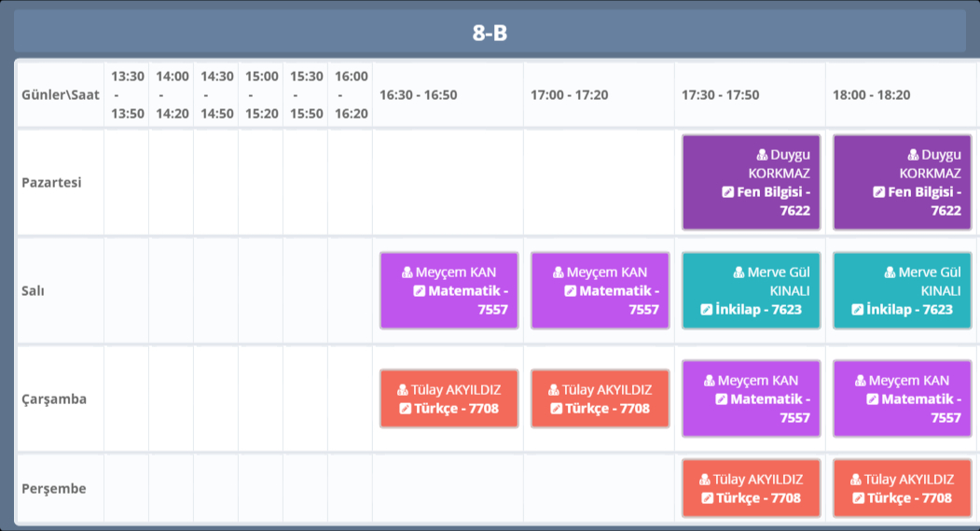The height and width of the screenshot is (531, 980).
Task: Click teacher icon in Pazartesi 17:30 Fen Bilgisi card
Action: [761, 155]
